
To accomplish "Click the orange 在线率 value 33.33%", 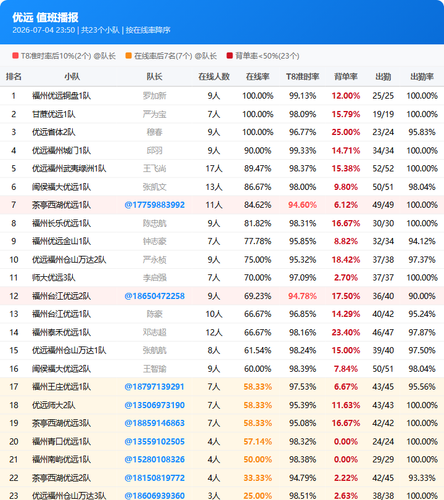I will 258,478.
